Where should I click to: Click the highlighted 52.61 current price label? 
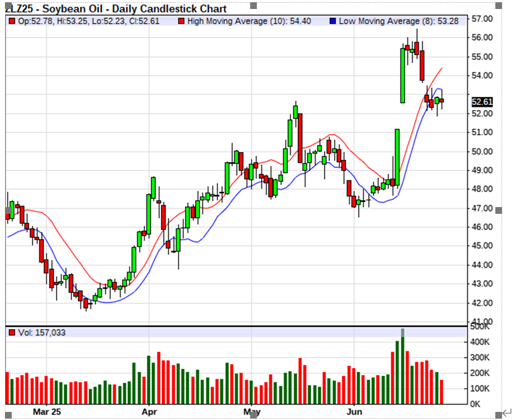tap(481, 102)
